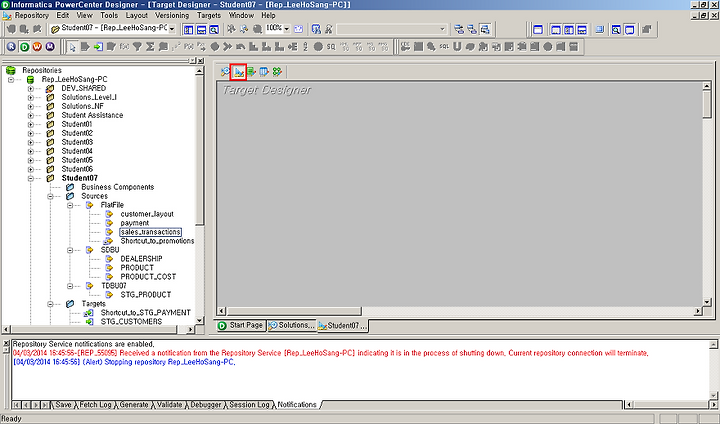Toggle the Output window toolbar icon
The width and height of the screenshot is (720, 424).
[201, 29]
